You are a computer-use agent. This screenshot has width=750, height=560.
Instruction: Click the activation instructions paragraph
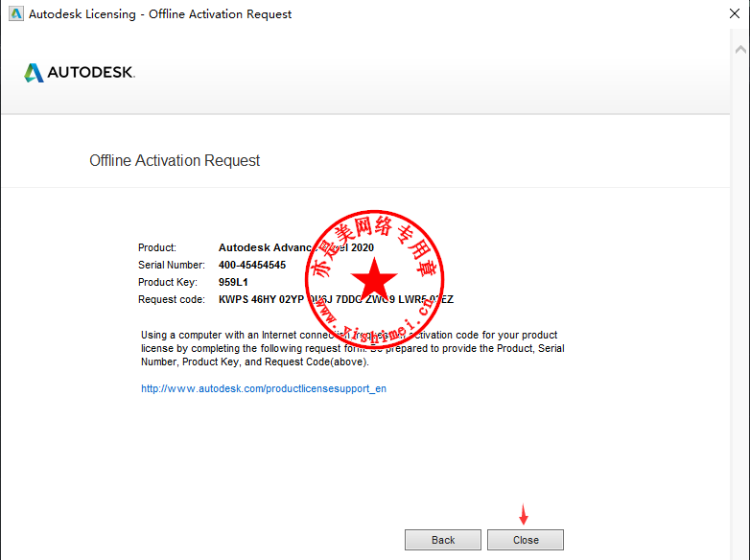click(x=351, y=348)
